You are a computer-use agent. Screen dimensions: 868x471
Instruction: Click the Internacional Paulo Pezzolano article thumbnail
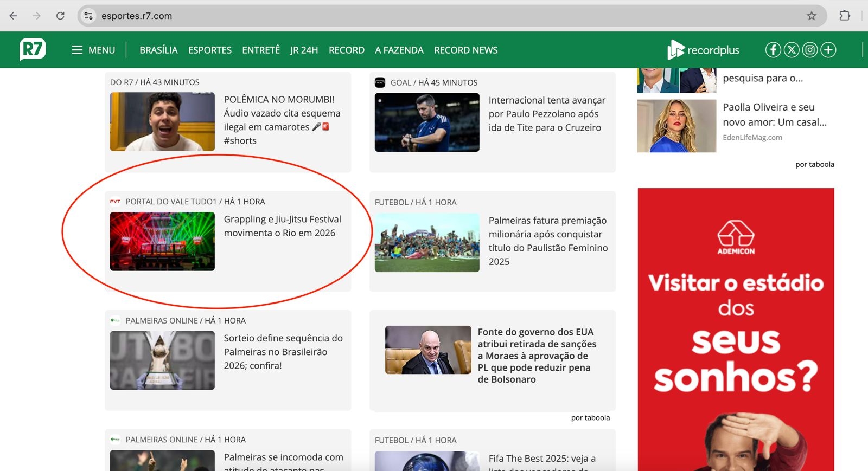point(427,122)
